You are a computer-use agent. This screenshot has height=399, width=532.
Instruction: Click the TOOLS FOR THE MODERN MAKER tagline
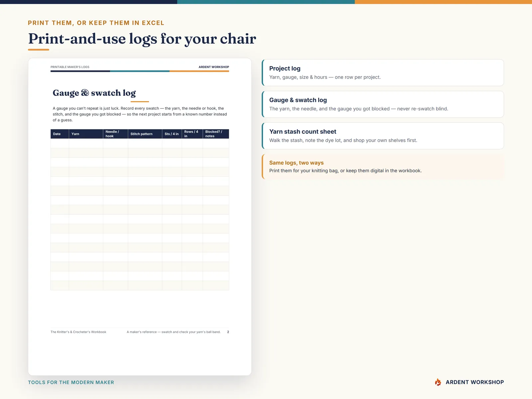click(71, 382)
